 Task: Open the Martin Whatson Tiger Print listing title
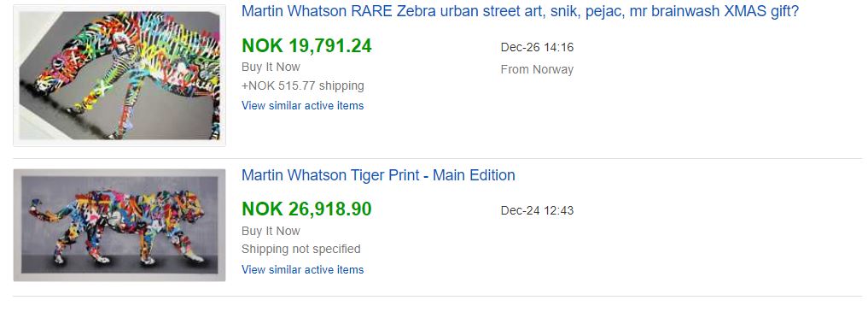point(378,175)
